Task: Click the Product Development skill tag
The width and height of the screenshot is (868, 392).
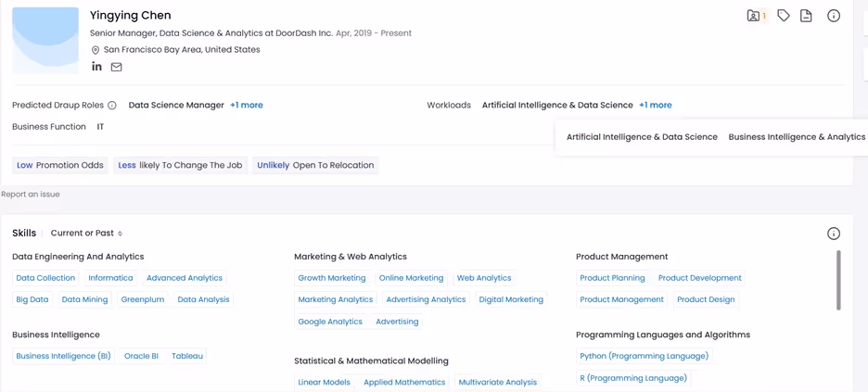Action: point(700,278)
